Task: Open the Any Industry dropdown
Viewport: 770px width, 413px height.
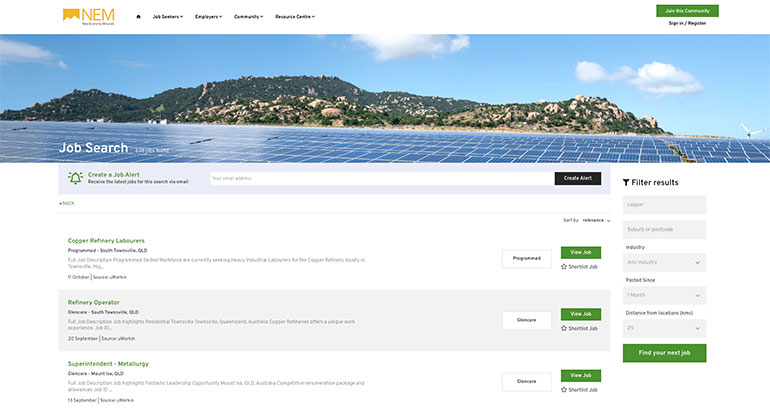Action: click(x=664, y=262)
